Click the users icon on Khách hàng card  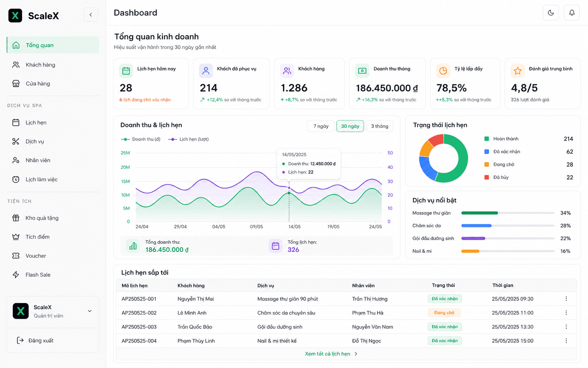tap(287, 71)
